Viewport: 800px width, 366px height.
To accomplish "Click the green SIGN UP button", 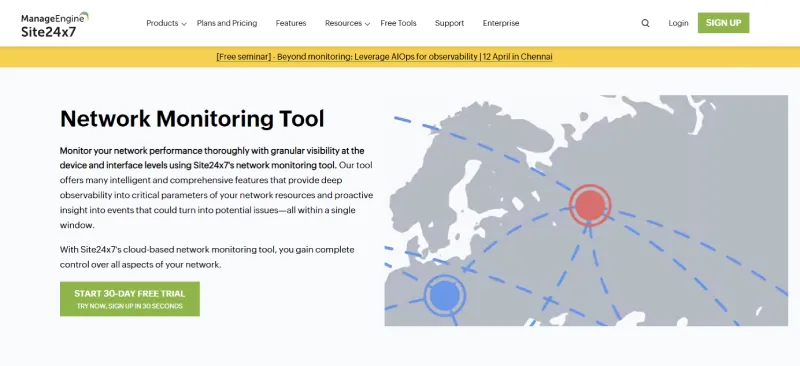I will click(x=723, y=23).
